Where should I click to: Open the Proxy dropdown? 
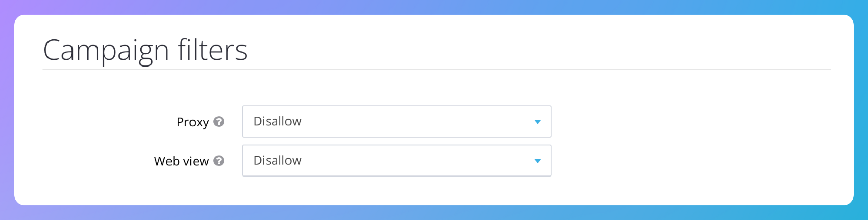pyautogui.click(x=396, y=122)
